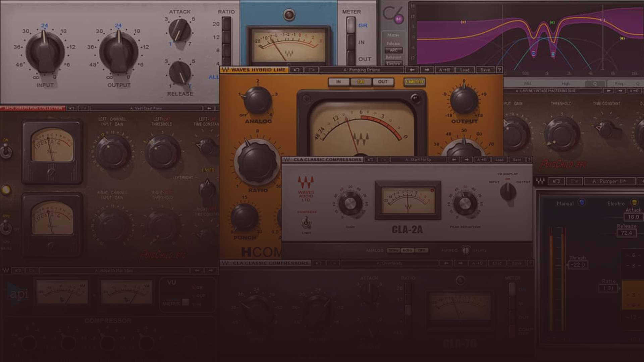This screenshot has width=644, height=362.
Task: Click Undo in the Jack Joseph Puig toolbar
Action: click(72, 108)
